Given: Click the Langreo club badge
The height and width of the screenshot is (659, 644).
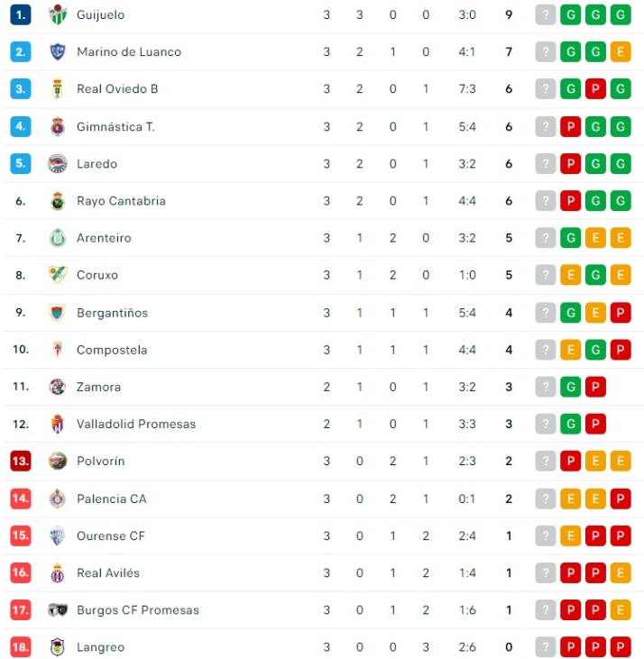Looking at the screenshot, I should [58, 647].
